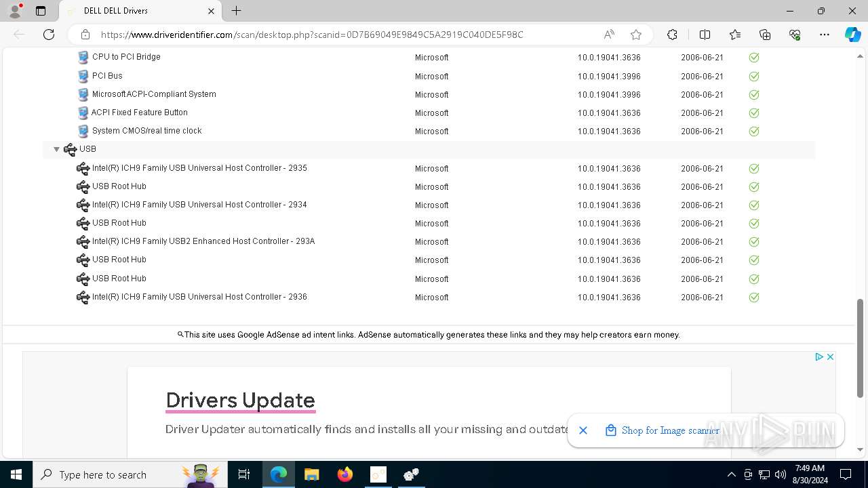The height and width of the screenshot is (488, 868).
Task: Open the AdChoices info icon
Action: click(x=819, y=357)
